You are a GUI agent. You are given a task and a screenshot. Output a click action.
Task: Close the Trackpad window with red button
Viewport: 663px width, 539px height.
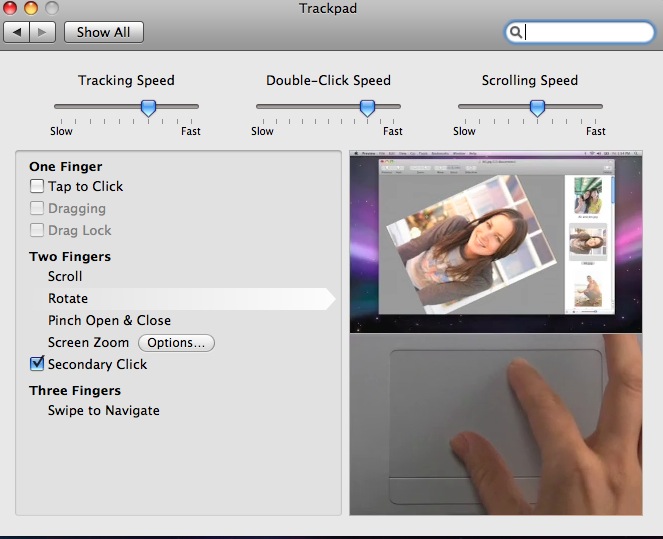(x=10, y=8)
